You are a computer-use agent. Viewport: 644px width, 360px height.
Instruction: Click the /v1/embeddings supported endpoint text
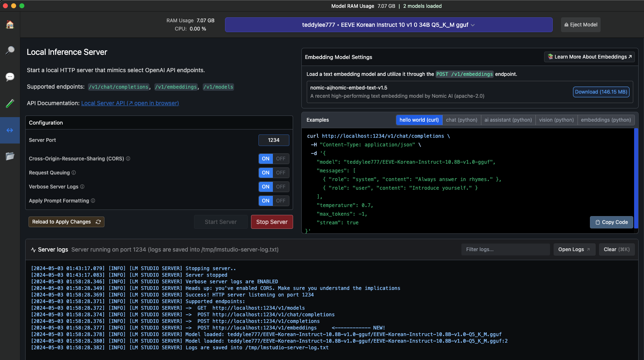(x=176, y=87)
